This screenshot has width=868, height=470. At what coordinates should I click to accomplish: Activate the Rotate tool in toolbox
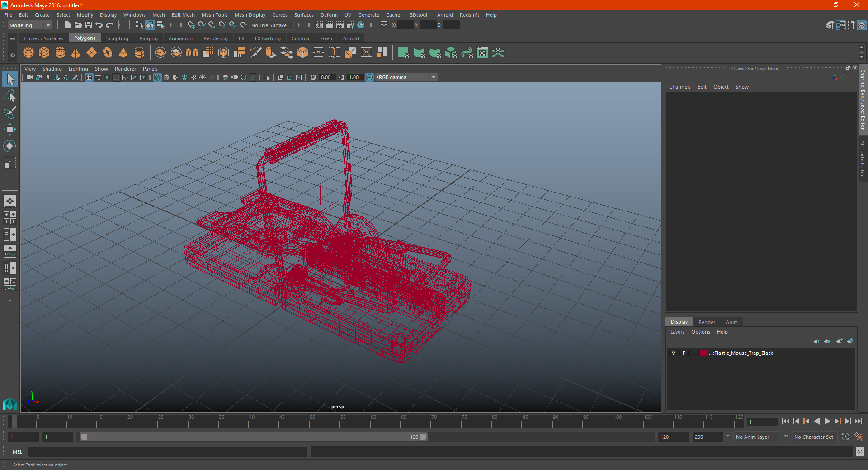click(x=10, y=146)
